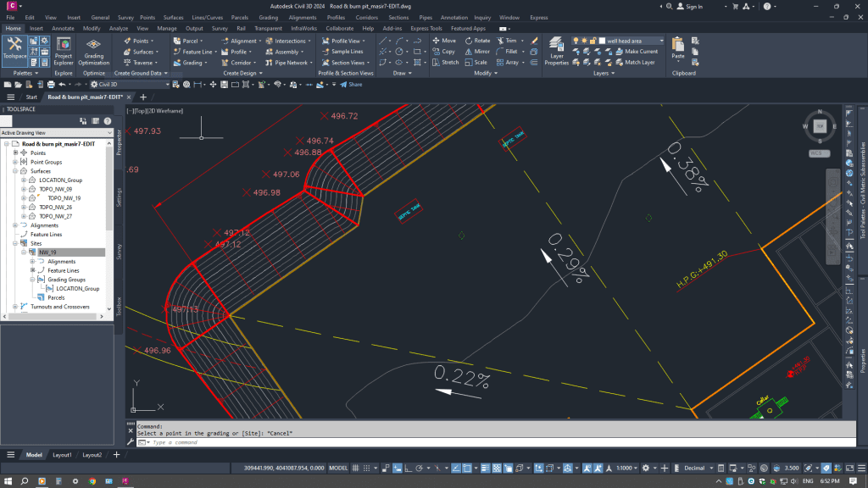
Task: Toggle the layer lock icon in layer dropdown
Action: pos(593,40)
